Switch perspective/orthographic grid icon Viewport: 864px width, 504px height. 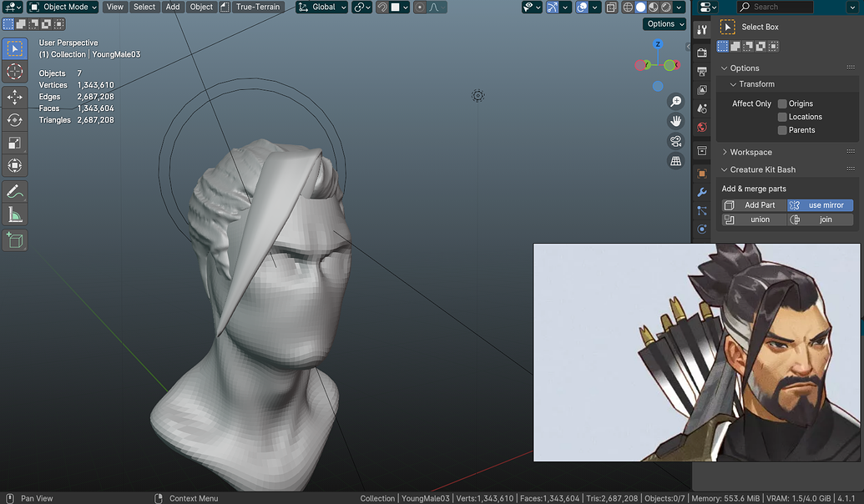click(x=675, y=161)
